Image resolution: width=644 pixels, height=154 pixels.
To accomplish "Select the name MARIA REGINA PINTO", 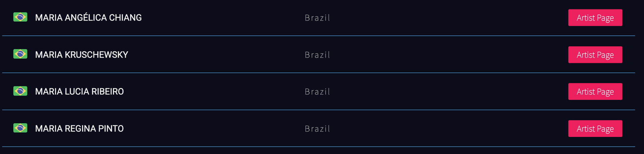I will tap(79, 128).
